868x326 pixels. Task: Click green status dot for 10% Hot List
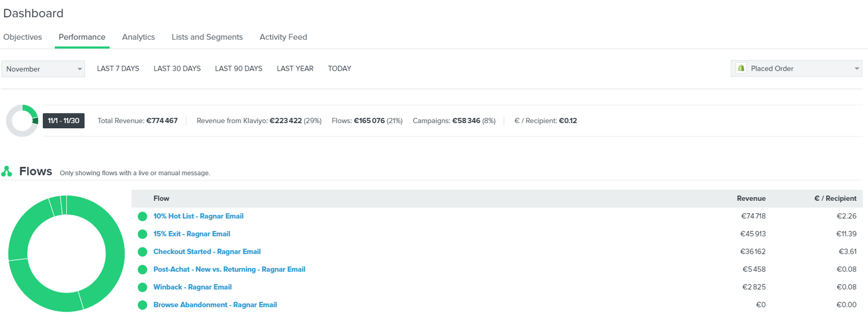[142, 216]
